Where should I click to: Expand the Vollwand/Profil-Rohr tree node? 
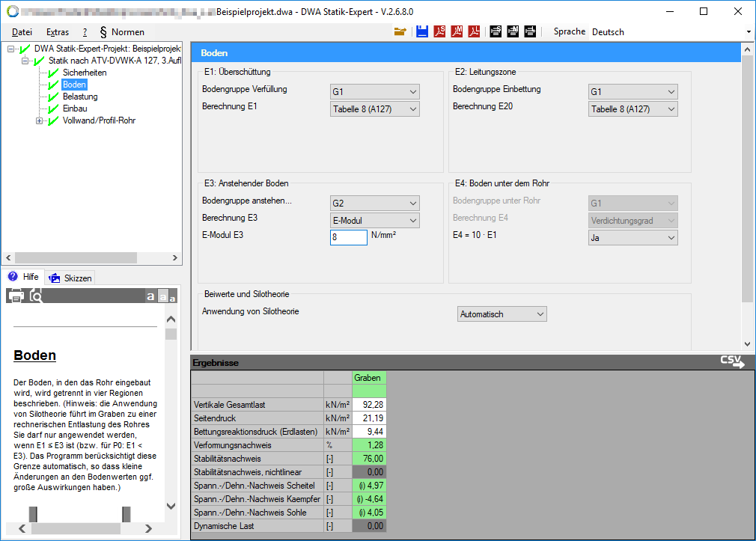coord(40,120)
